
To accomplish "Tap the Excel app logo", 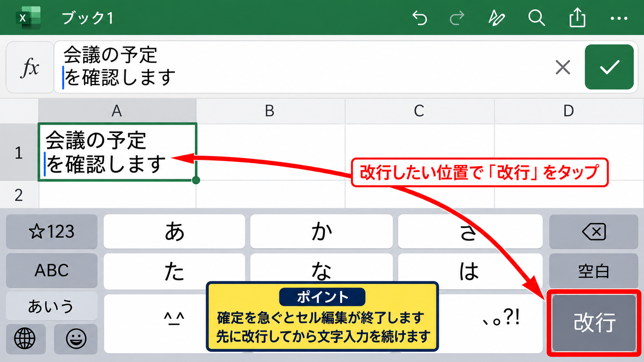I will point(28,18).
